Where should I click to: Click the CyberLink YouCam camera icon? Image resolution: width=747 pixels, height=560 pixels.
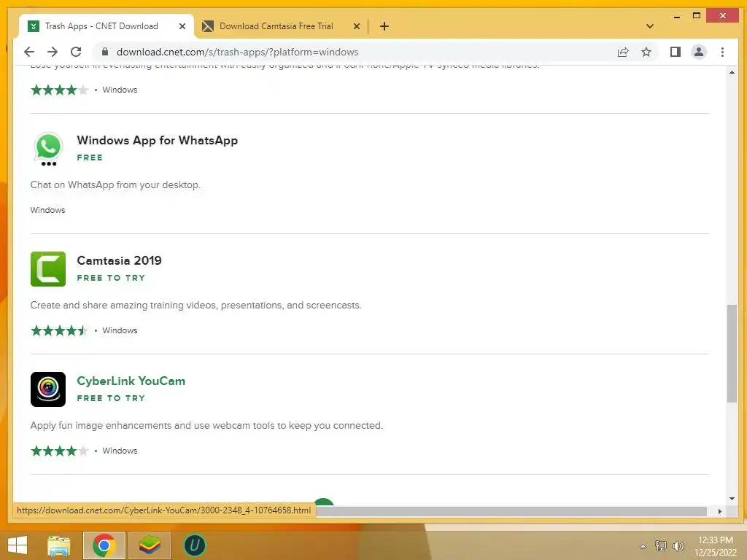pyautogui.click(x=48, y=389)
